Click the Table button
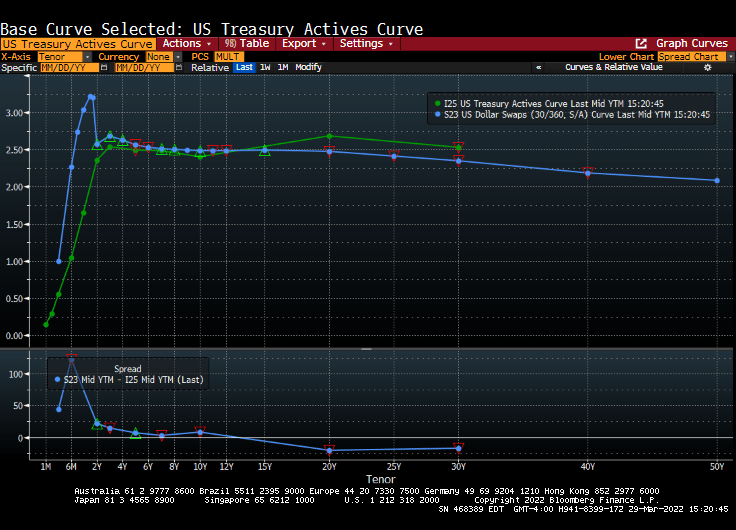Screen dimensions: 736x530 246,44
